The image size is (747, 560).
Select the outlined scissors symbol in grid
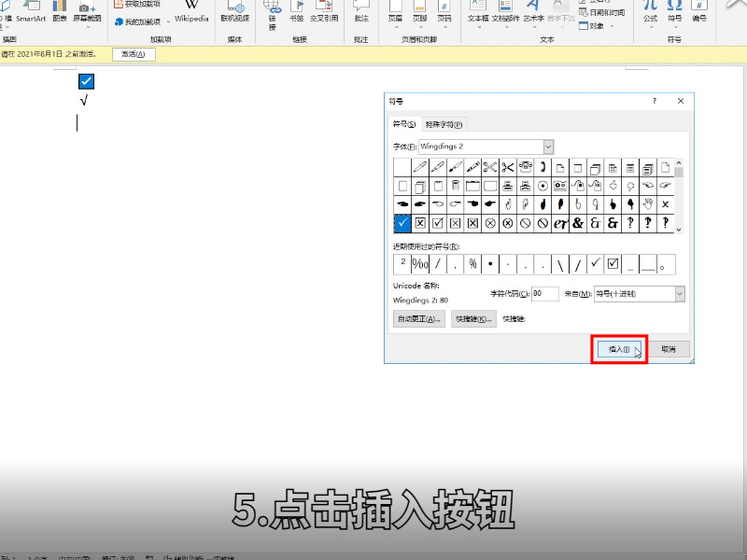[489, 167]
